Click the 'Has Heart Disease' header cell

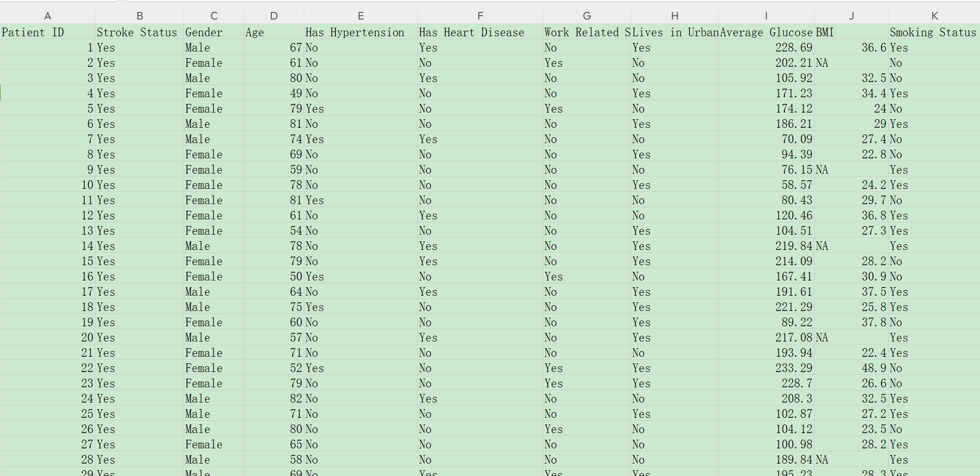(480, 32)
